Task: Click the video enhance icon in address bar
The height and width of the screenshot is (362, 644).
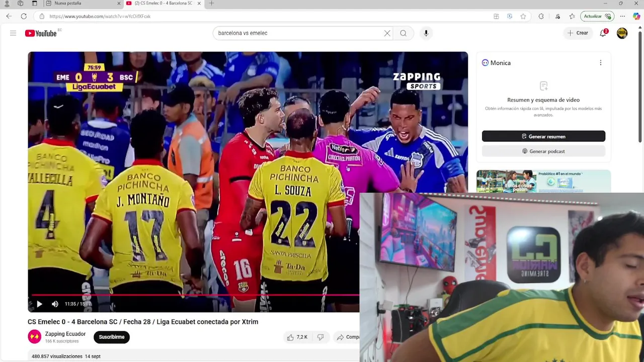Action: pos(510,16)
